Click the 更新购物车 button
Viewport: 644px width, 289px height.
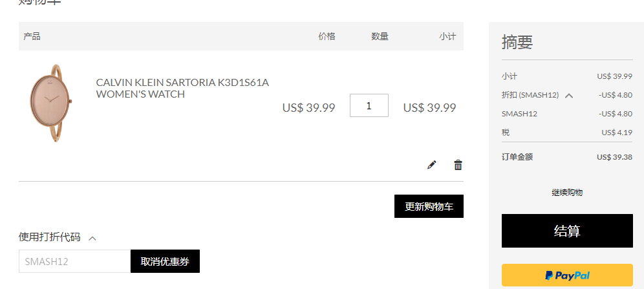(x=429, y=206)
